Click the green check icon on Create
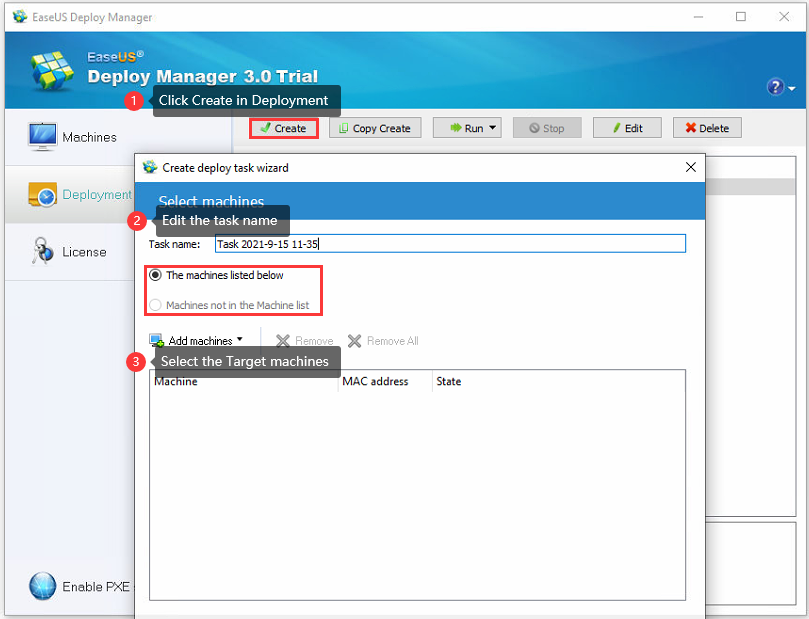 coord(265,127)
